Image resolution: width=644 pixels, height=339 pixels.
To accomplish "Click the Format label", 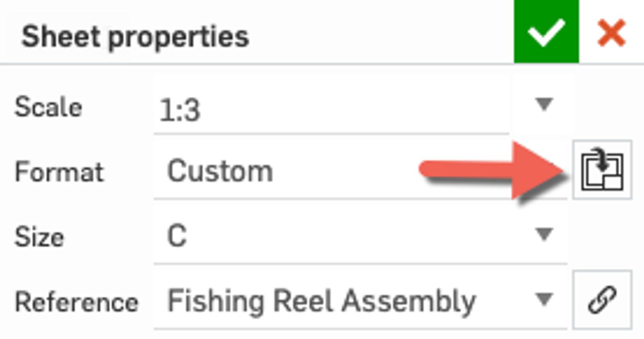I will click(x=59, y=172).
